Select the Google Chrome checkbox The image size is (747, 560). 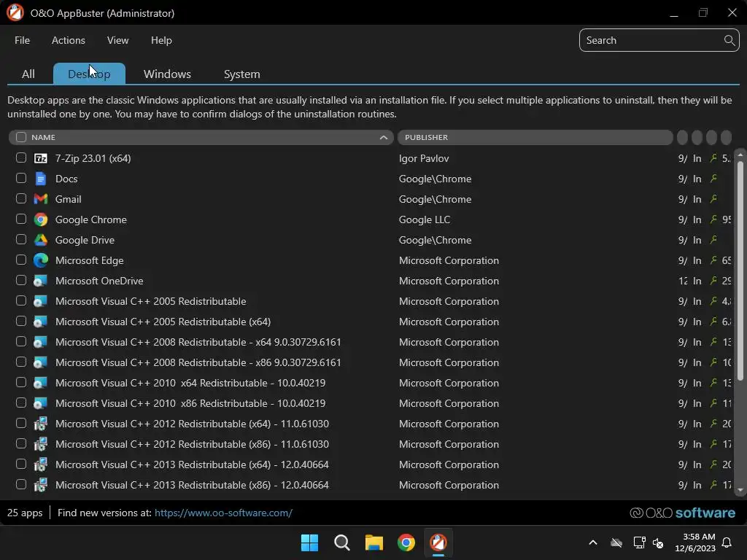[21, 219]
